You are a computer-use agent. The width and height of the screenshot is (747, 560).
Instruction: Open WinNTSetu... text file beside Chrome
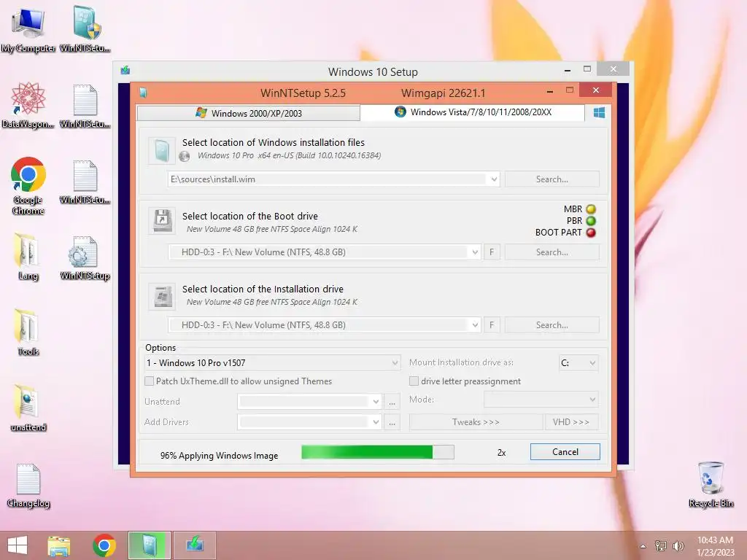click(x=85, y=182)
